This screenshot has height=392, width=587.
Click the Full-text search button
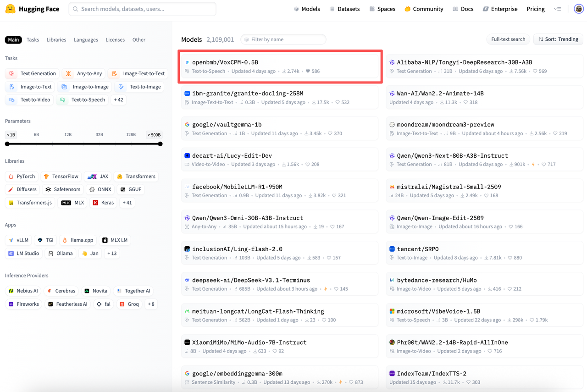point(508,39)
